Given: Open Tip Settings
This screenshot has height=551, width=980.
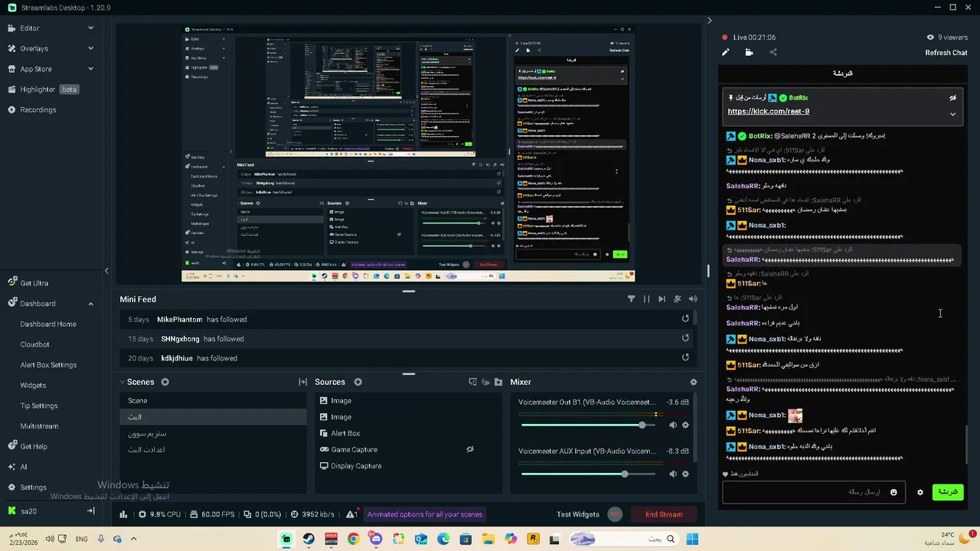Looking at the screenshot, I should tap(39, 406).
